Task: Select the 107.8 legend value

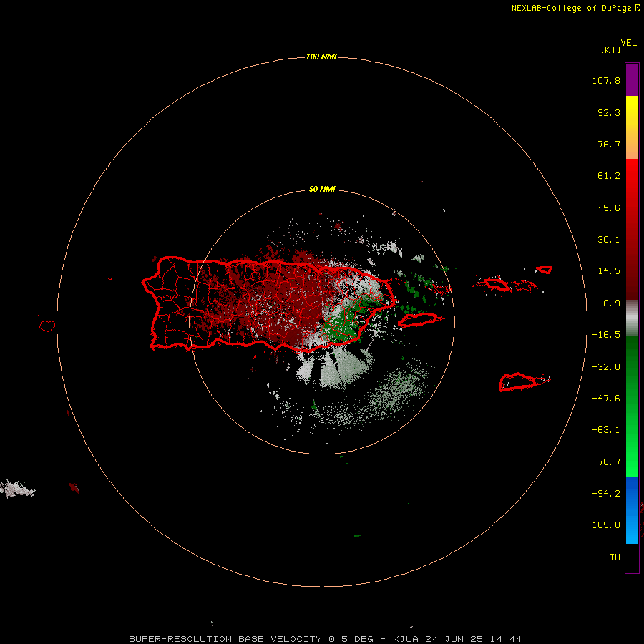Action: 606,80
